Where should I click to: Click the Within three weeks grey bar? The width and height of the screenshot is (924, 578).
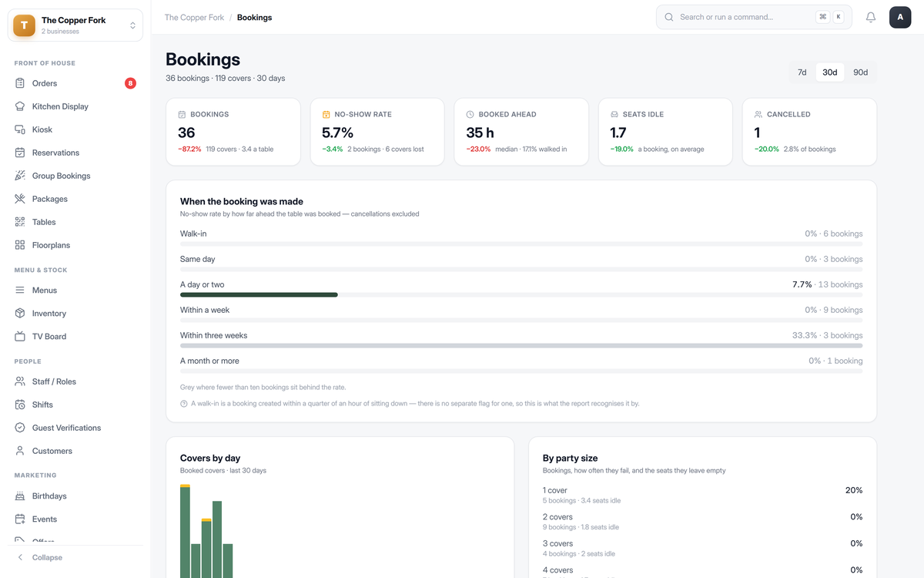point(521,345)
